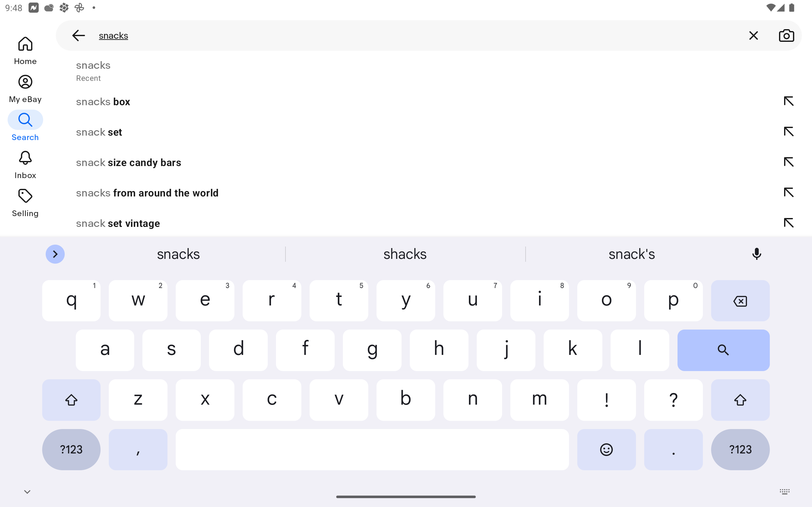Open camera image search
Image resolution: width=812 pixels, height=507 pixels.
786,35
